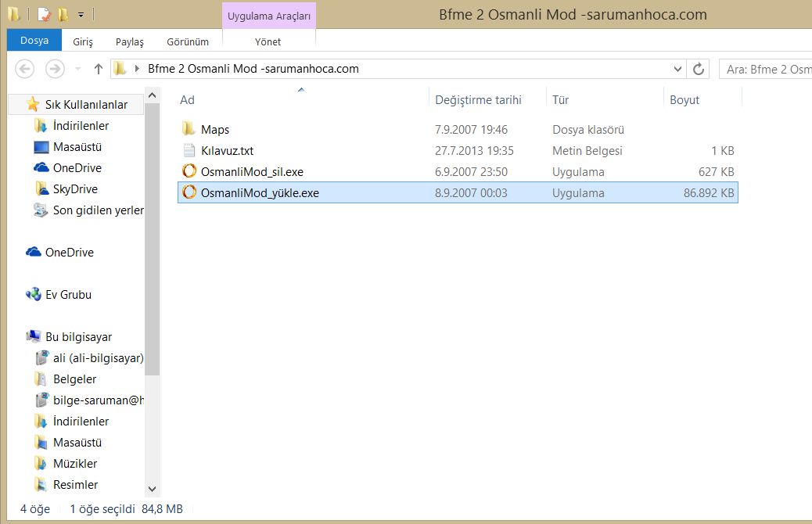Open the Paylaş ribbon tab
Screen dimensions: 812x524
point(129,42)
